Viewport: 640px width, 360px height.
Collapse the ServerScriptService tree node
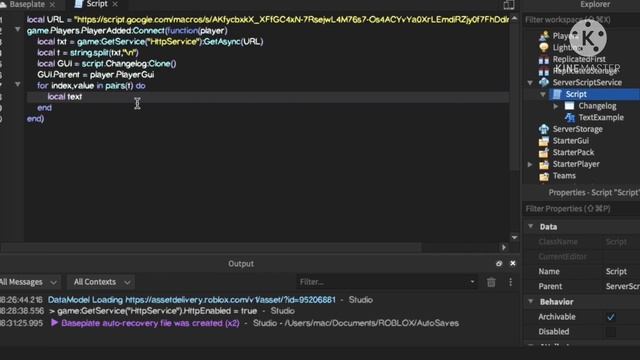(x=530, y=82)
